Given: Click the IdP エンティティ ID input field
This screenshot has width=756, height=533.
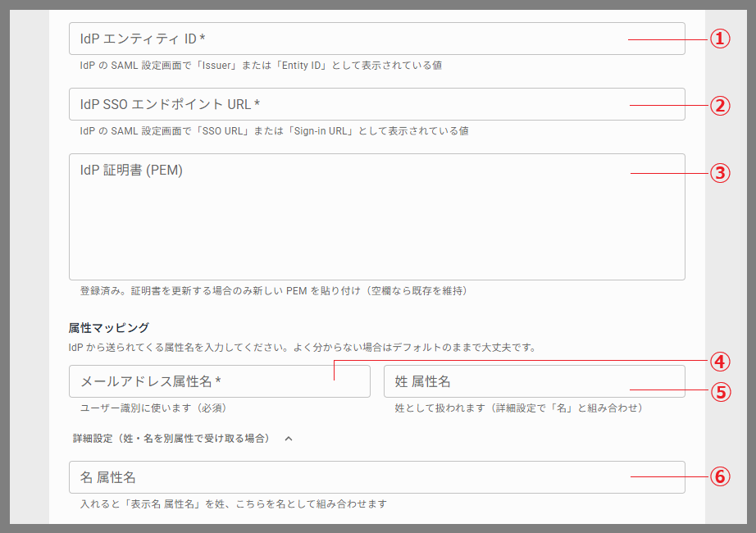Looking at the screenshot, I should pos(376,39).
